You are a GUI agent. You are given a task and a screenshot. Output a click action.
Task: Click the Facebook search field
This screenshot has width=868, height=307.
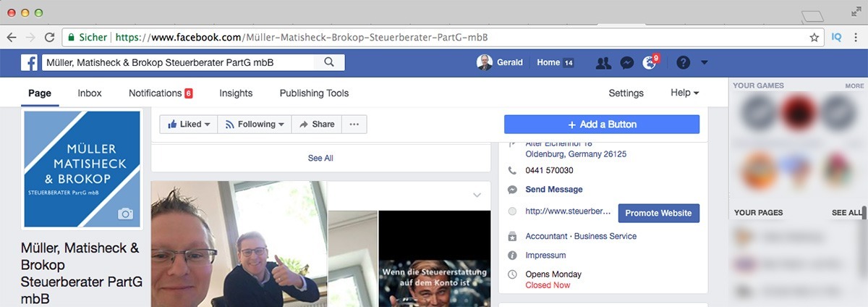point(179,62)
